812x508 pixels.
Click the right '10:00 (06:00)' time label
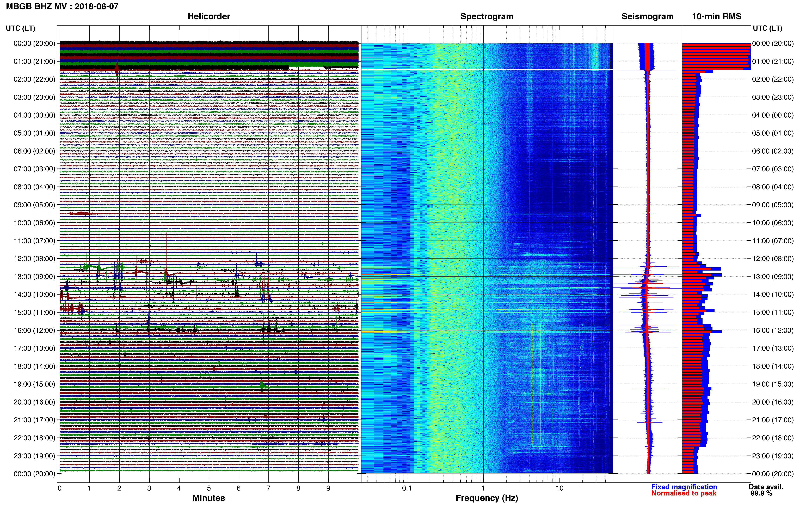(773, 223)
